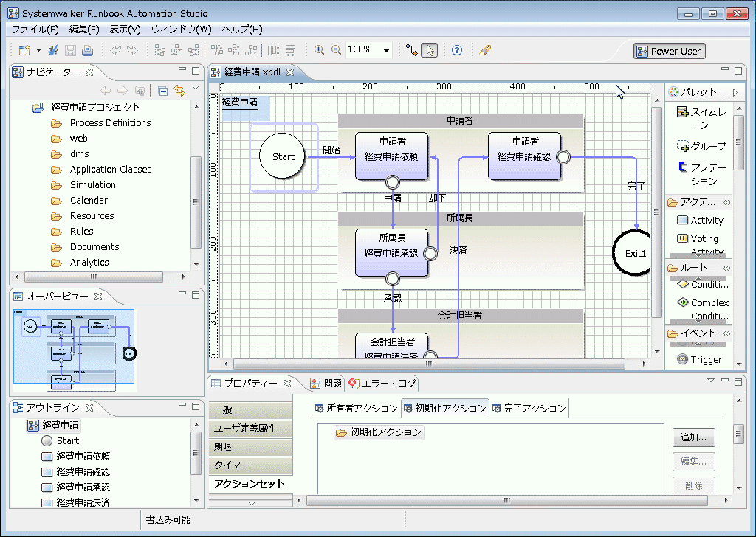Screen dimensions: 756x537
Task: Click the Exit1 end node
Action: click(x=633, y=253)
